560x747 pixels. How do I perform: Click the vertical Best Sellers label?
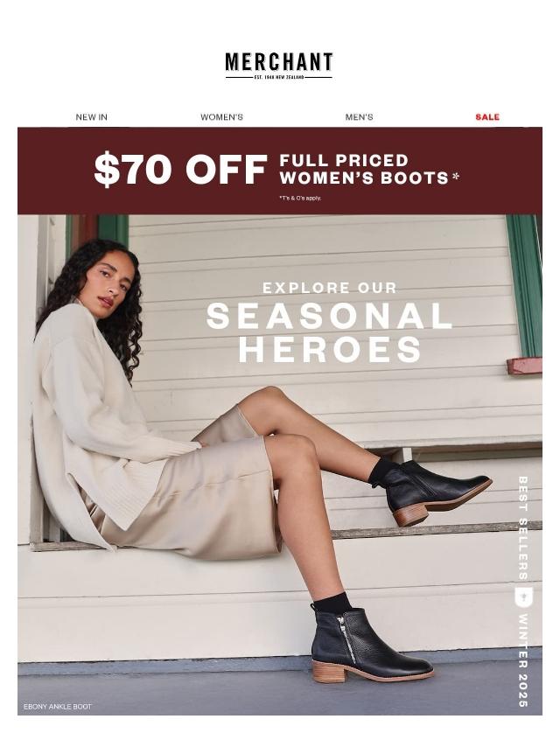[523, 527]
